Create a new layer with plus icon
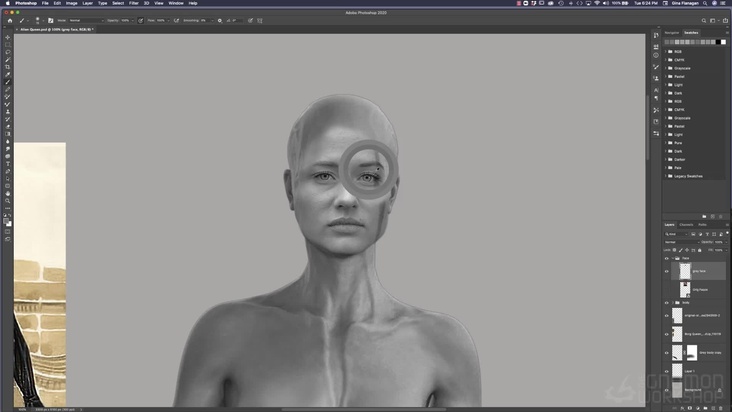 [713, 408]
